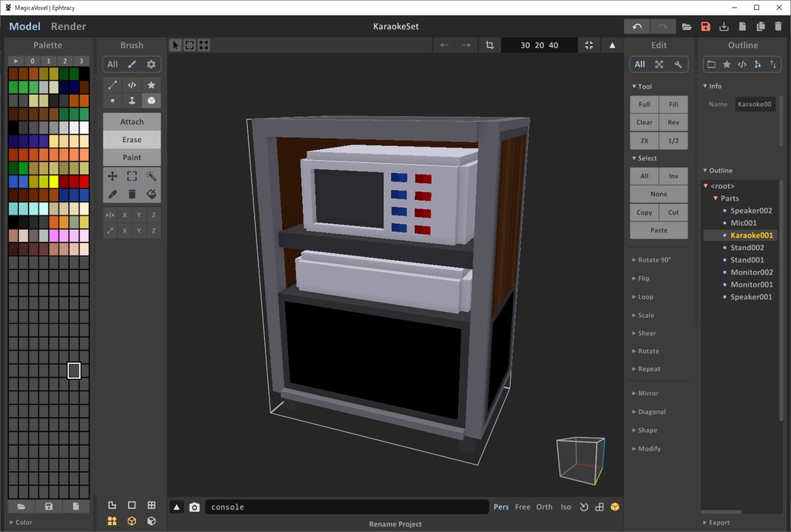Choose the face brush mode

[131, 100]
